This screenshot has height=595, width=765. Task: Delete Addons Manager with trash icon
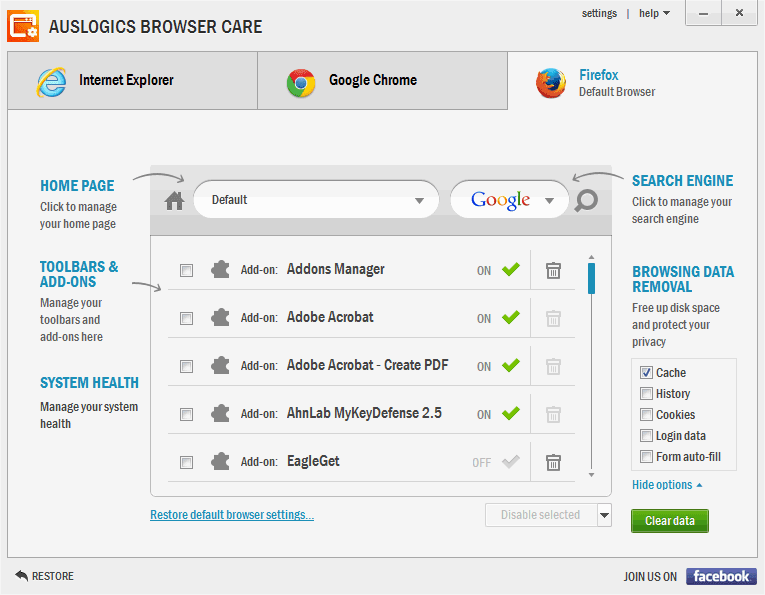[x=553, y=270]
